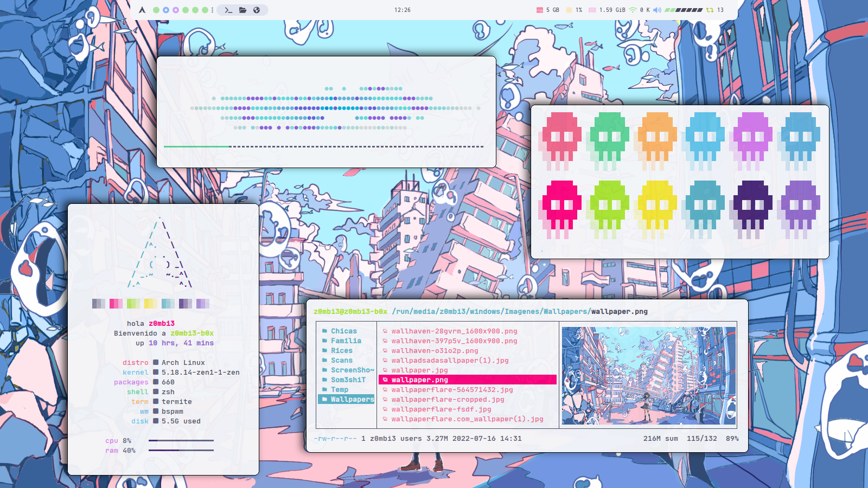Click the file icon of wallhaven-28gvrm_1600x900.png
This screenshot has width=868, height=488.
(x=385, y=331)
